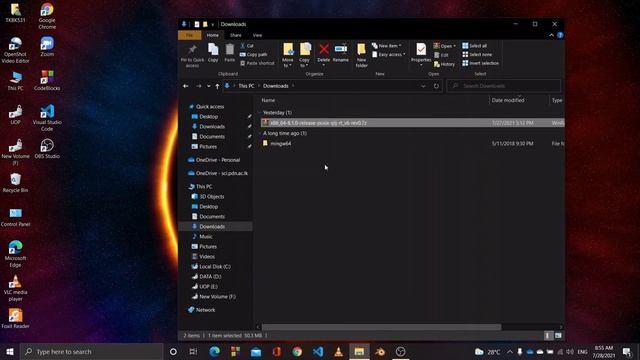Click Paste shortcut in ribbon
640x360 pixels.
(x=258, y=63)
